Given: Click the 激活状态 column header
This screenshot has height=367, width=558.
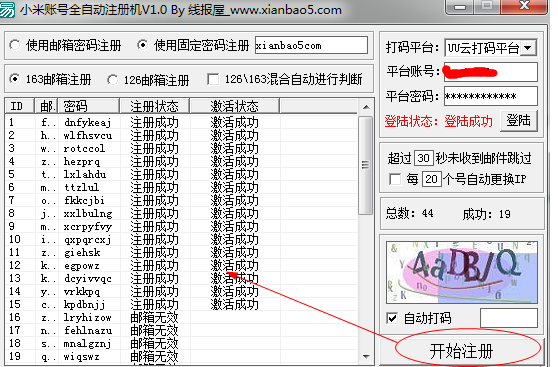Looking at the screenshot, I should 235,106.
